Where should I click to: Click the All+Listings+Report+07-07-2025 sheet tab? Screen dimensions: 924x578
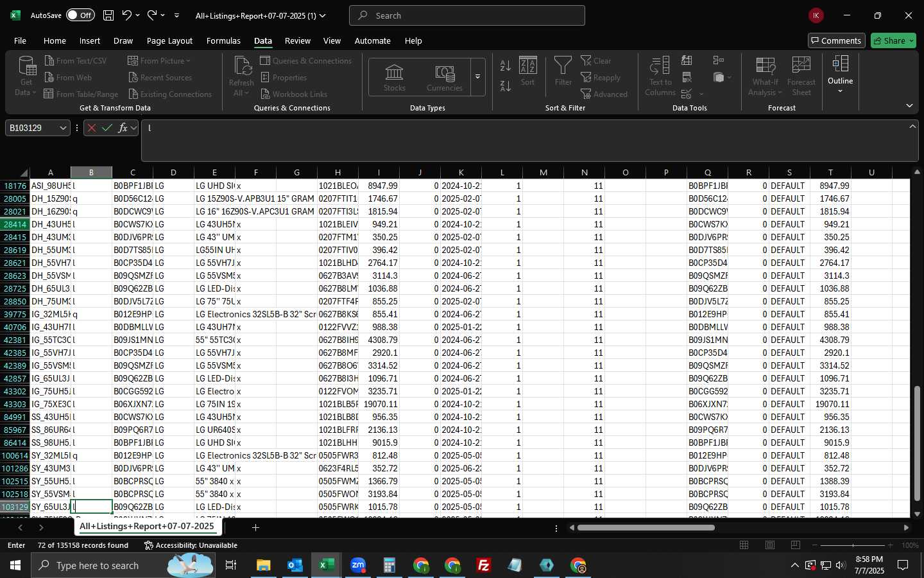[x=147, y=527]
